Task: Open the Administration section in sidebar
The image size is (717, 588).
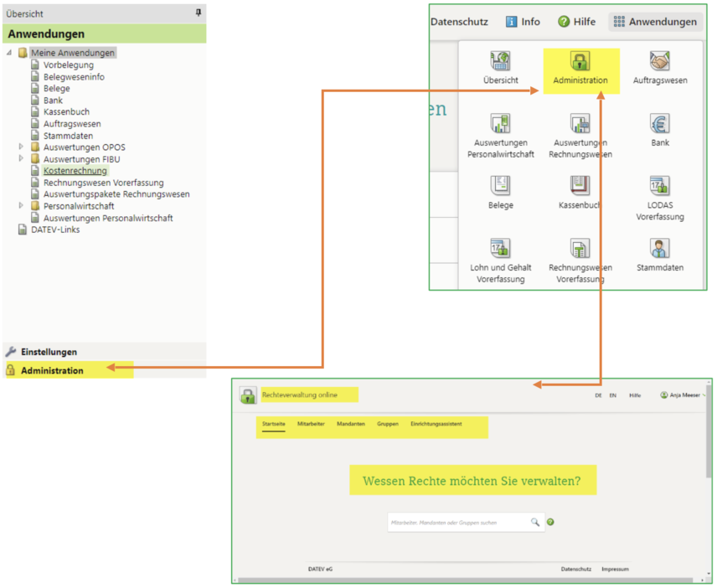Action: coord(104,370)
